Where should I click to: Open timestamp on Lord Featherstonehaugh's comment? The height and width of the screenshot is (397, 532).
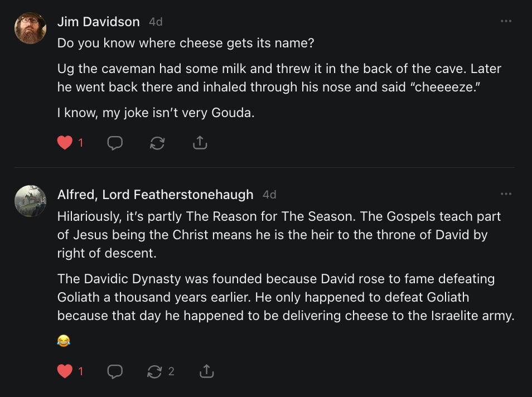[269, 195]
